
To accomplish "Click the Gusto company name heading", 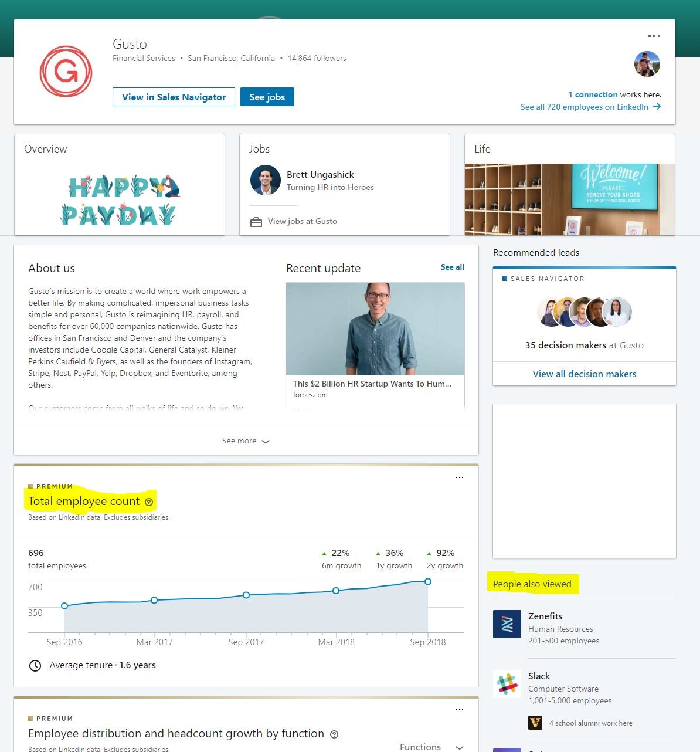I will 130,44.
